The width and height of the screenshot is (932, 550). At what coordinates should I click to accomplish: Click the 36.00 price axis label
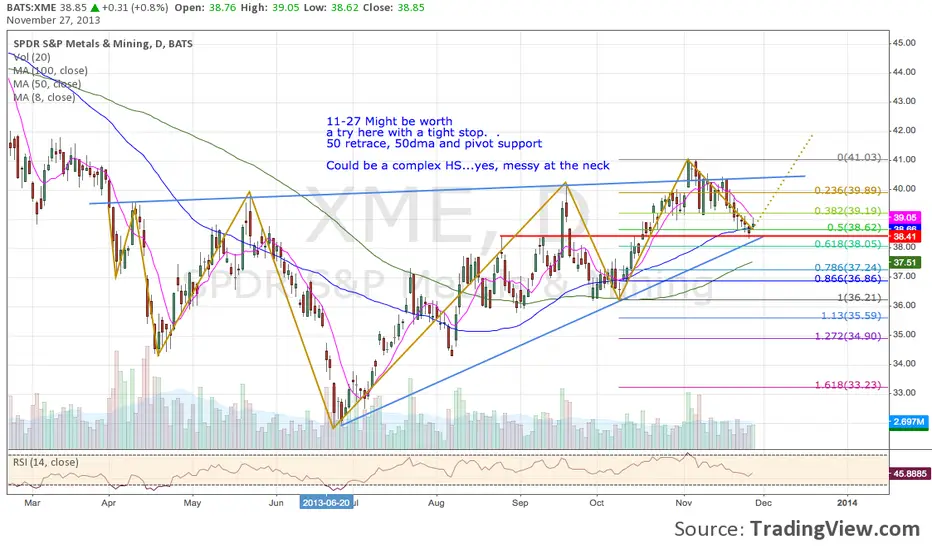tap(903, 305)
